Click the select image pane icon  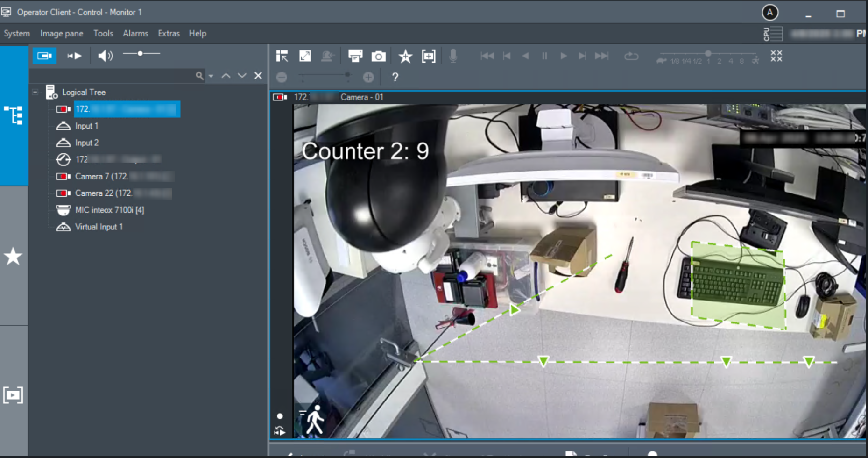point(282,56)
